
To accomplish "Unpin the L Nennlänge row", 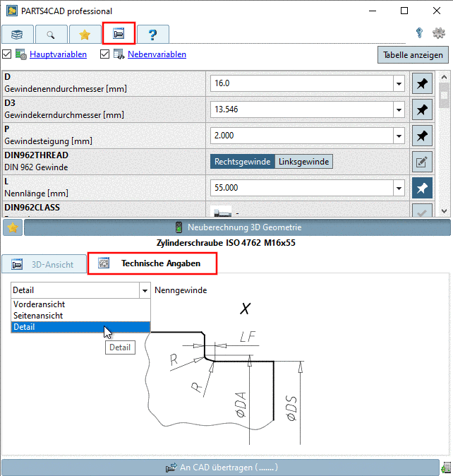I will 422,188.
